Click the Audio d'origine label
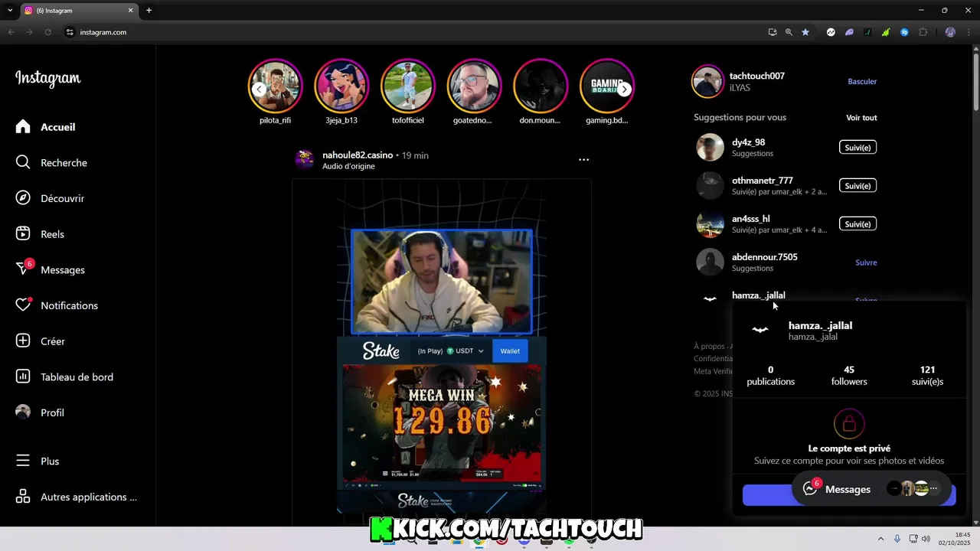Viewport: 980px width, 551px height. tap(348, 166)
